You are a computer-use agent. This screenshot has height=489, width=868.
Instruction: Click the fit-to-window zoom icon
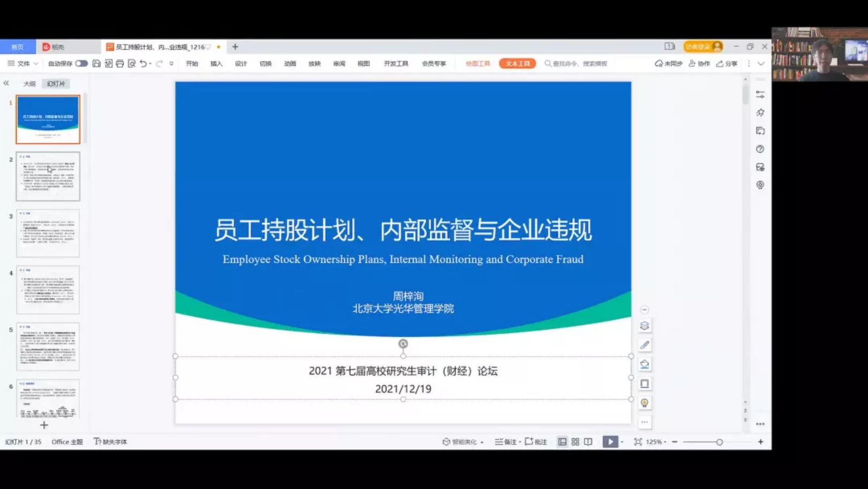[x=638, y=442]
